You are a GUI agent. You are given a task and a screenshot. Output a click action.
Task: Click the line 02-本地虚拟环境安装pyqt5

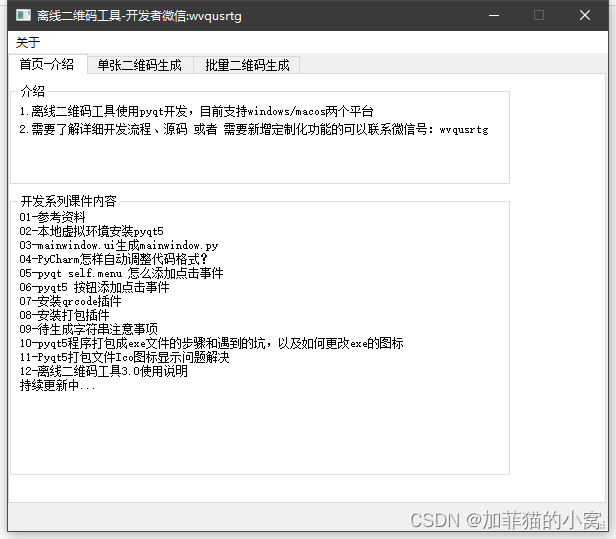91,231
